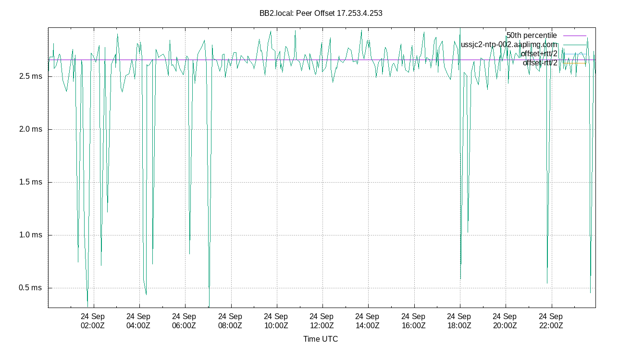Click the '24 Sep 20:00Z' x-axis label
The width and height of the screenshot is (644, 346).
[505, 321]
